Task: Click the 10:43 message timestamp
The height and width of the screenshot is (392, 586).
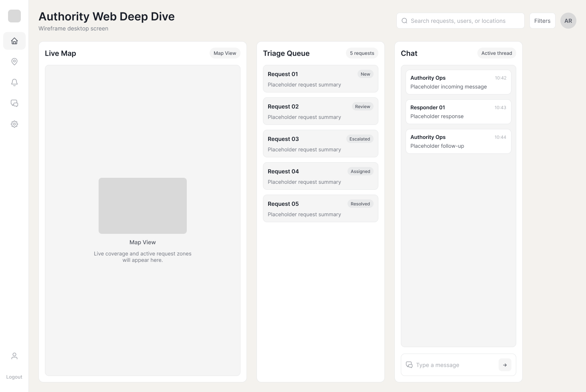Action: click(x=500, y=108)
